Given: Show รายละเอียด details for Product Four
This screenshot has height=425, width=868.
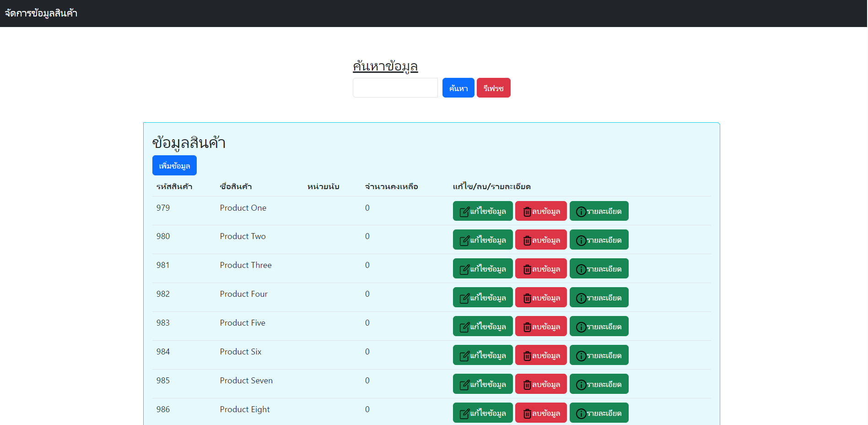Looking at the screenshot, I should pyautogui.click(x=599, y=298).
